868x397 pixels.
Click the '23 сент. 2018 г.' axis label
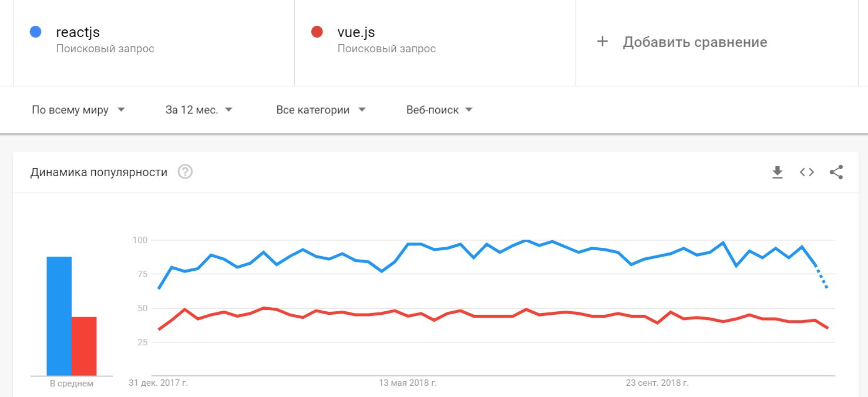point(657,383)
